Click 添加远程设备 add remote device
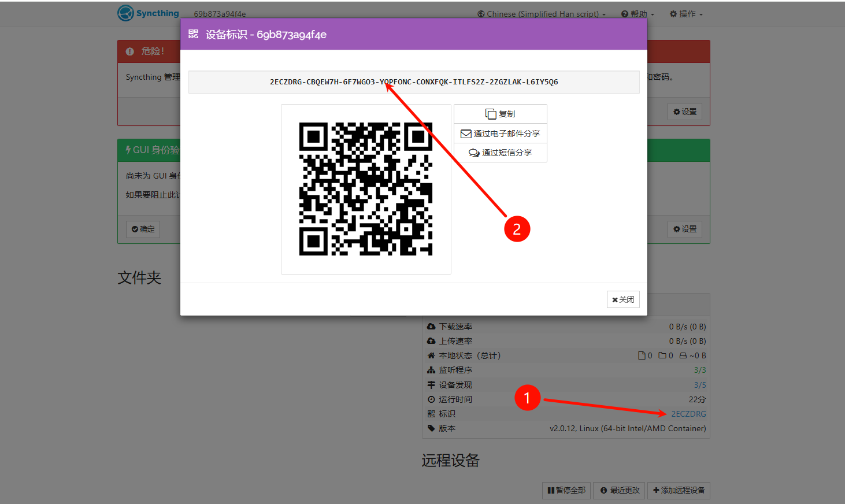845x504 pixels. pyautogui.click(x=679, y=490)
